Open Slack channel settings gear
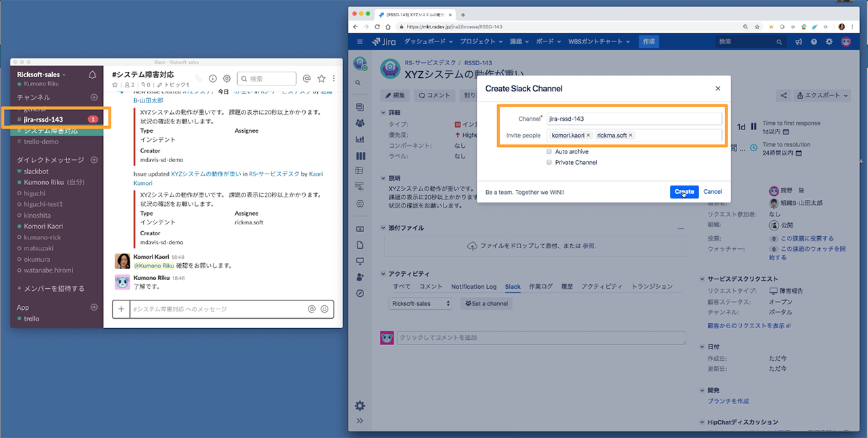868x438 pixels. pyautogui.click(x=227, y=79)
